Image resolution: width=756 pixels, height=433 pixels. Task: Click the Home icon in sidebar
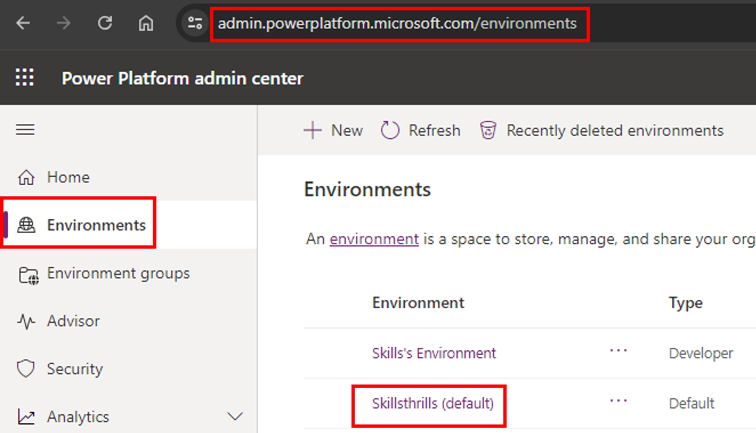[27, 177]
